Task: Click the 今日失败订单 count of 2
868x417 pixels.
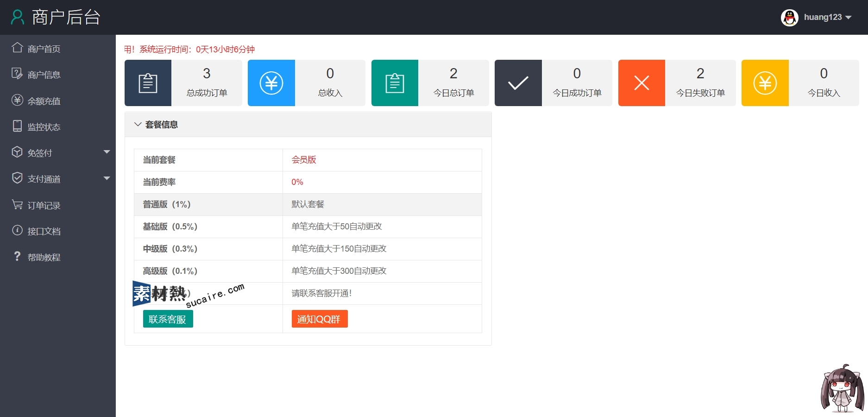Action: point(700,73)
